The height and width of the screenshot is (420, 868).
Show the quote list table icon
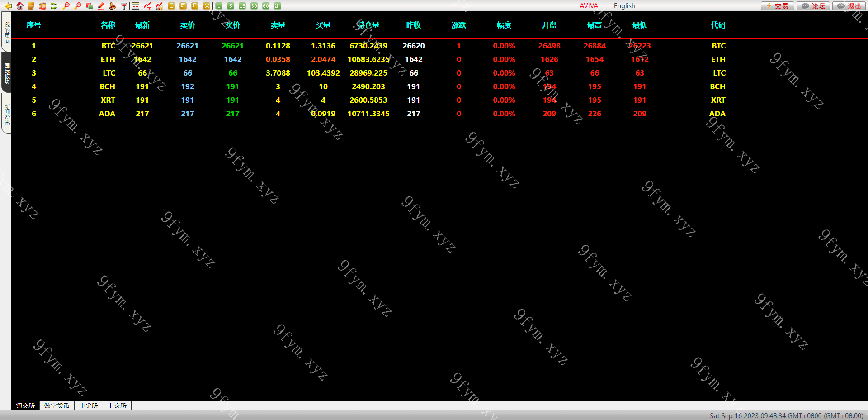pos(136,6)
